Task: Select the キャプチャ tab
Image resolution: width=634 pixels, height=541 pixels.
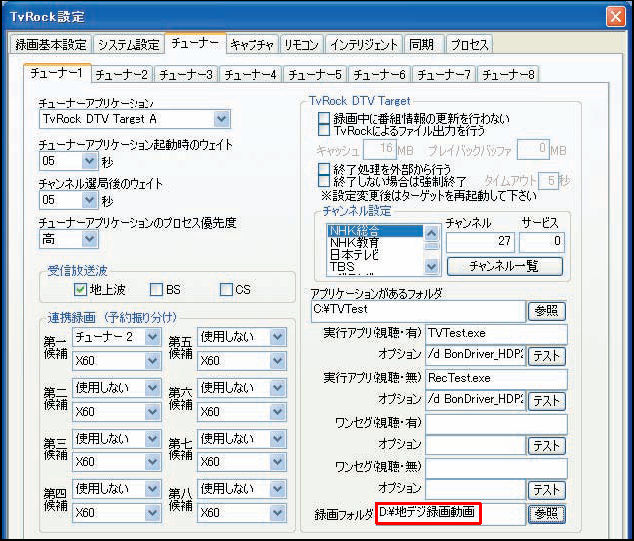Action: [252, 44]
